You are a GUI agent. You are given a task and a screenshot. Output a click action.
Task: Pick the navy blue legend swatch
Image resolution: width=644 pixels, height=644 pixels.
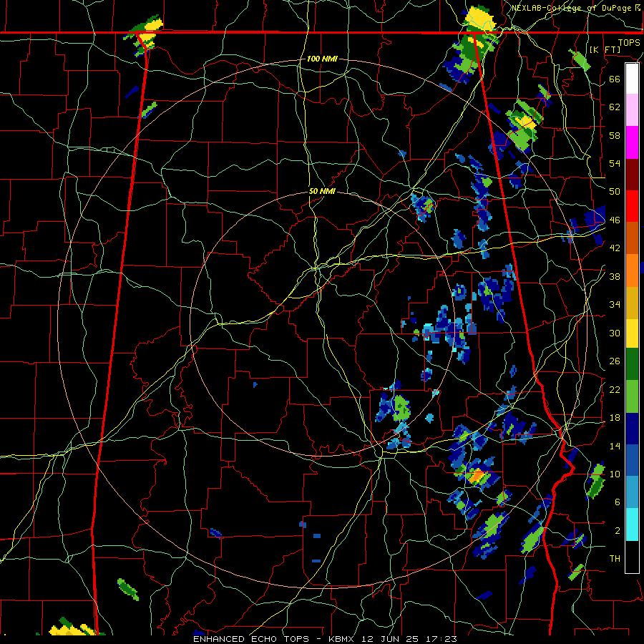point(632,429)
